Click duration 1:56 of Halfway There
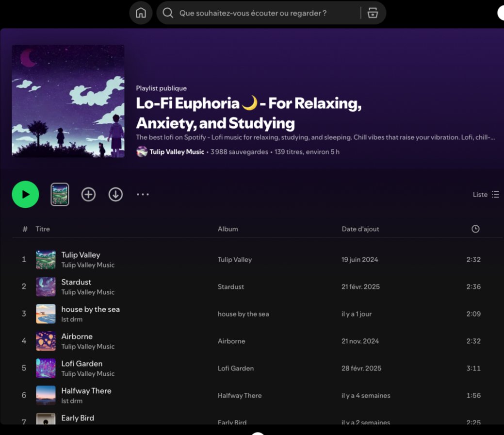Viewport: 504px width, 435px height. (x=473, y=395)
